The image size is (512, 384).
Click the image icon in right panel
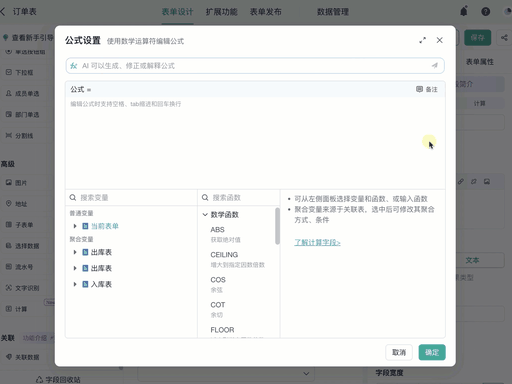coord(487,182)
